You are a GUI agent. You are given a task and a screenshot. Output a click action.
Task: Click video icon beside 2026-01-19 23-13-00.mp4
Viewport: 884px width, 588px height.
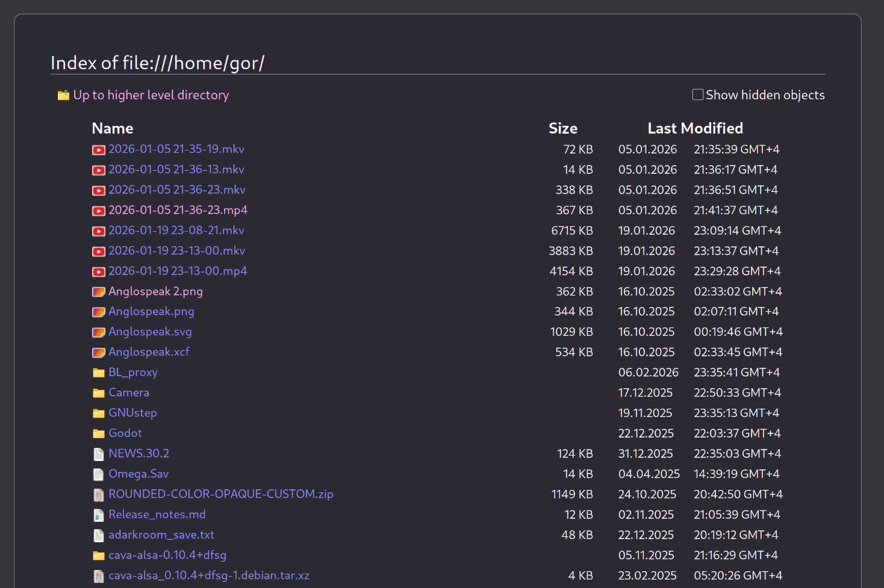[99, 271]
